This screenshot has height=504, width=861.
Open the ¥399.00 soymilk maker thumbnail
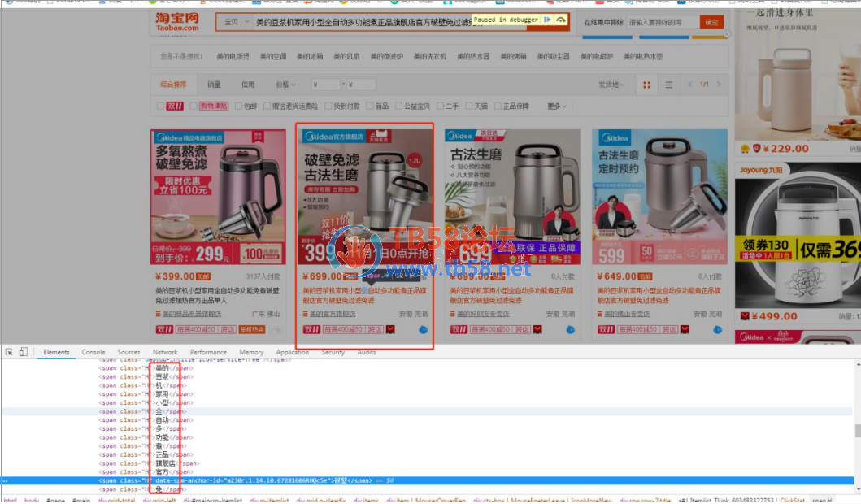coord(218,197)
